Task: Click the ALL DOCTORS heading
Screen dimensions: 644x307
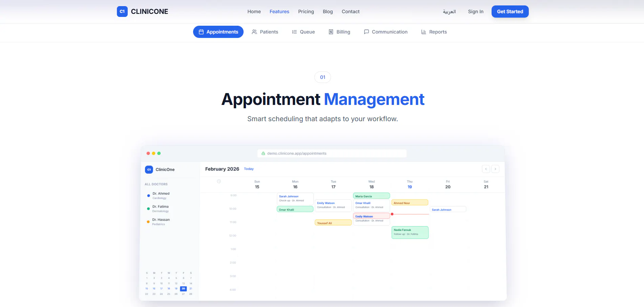Action: pos(156,184)
